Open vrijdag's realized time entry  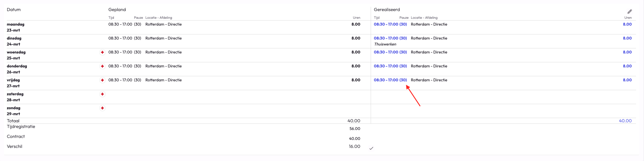(390, 80)
